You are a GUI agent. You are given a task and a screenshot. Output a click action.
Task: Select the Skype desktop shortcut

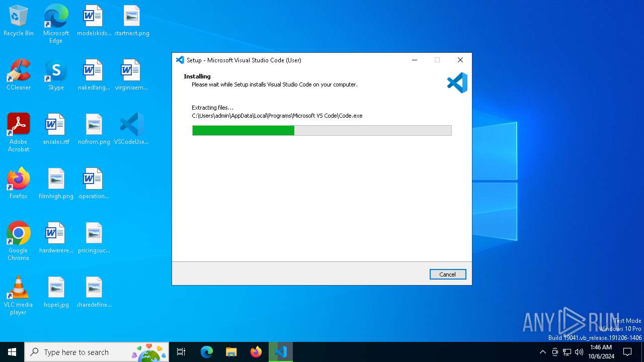click(56, 75)
